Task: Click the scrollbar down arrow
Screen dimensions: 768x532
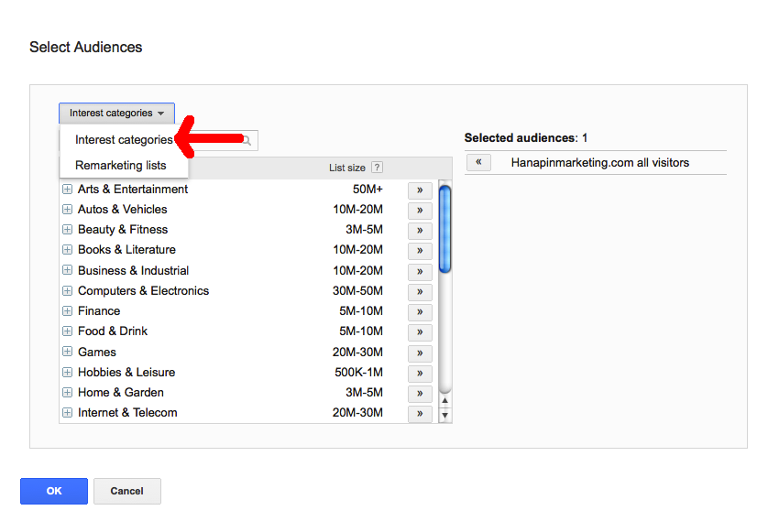Action: point(445,415)
